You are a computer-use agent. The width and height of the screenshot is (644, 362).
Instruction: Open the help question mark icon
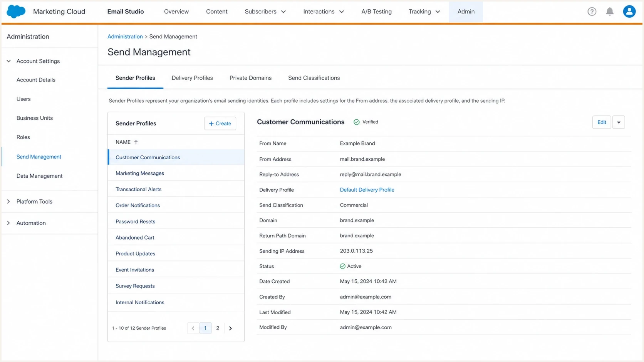(x=592, y=12)
